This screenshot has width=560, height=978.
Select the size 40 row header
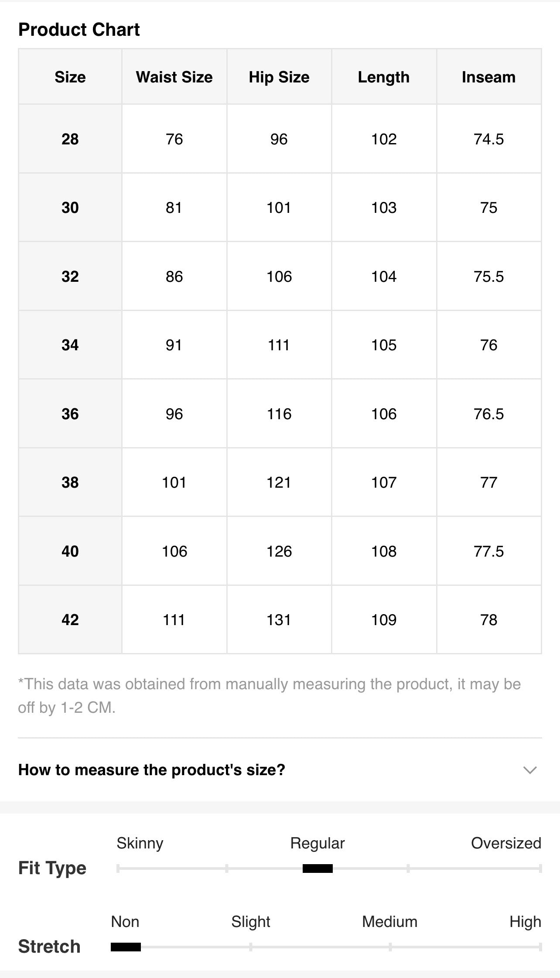(70, 551)
